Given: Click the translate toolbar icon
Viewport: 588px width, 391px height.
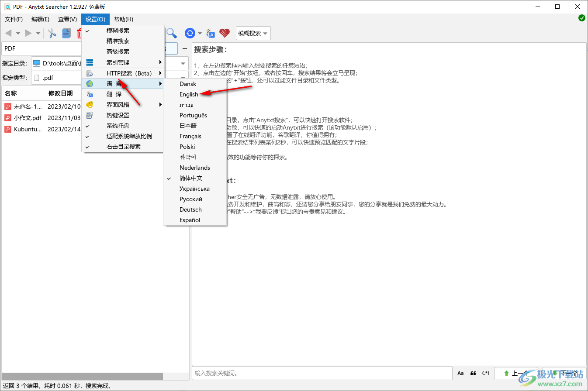Looking at the screenshot, I should (211, 33).
